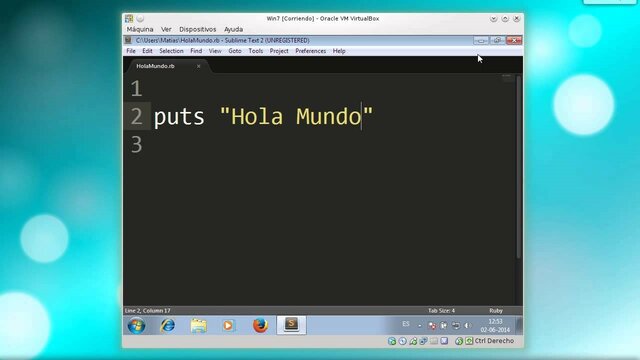The height and width of the screenshot is (360, 640).
Task: Open the Goto menu
Action: pos(235,51)
